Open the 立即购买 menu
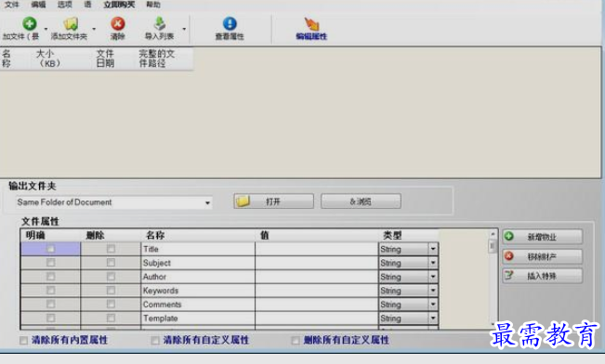The width and height of the screenshot is (605, 364). tap(119, 5)
